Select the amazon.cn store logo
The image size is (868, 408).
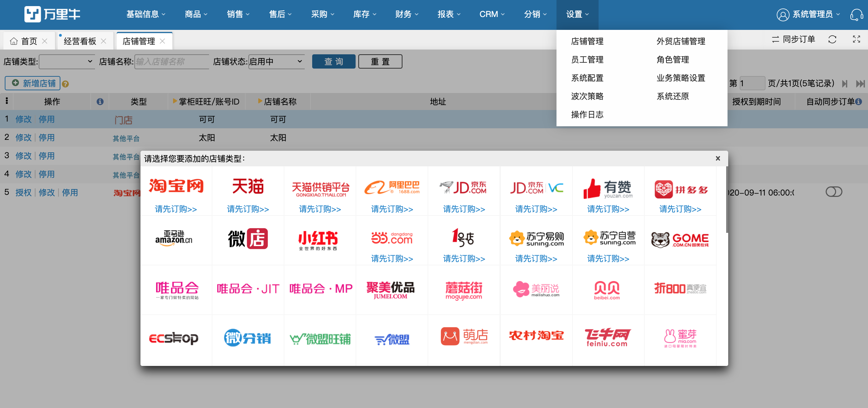click(x=174, y=238)
